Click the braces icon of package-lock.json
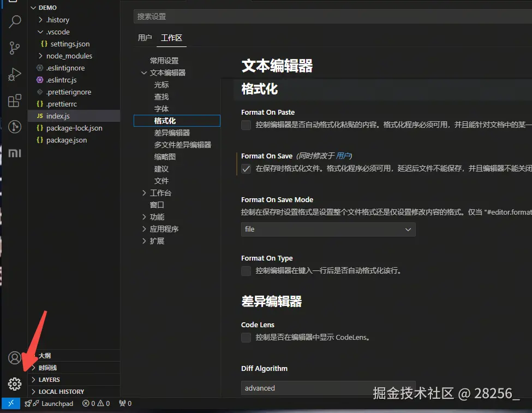Screen dimensions: 532x413 coord(40,128)
